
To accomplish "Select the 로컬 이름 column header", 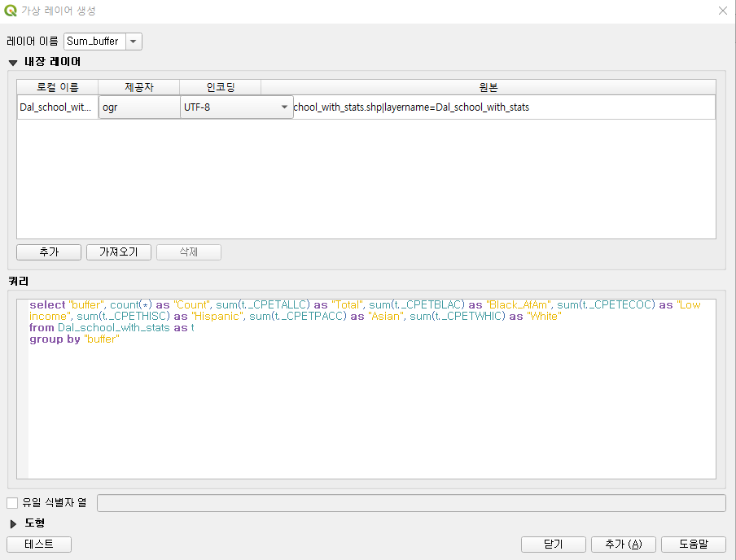I will [x=57, y=87].
